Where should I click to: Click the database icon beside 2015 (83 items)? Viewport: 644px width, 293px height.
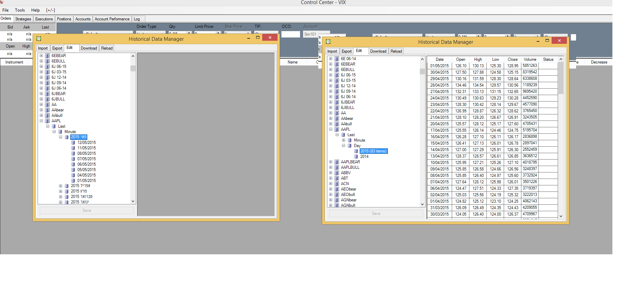[356, 151]
